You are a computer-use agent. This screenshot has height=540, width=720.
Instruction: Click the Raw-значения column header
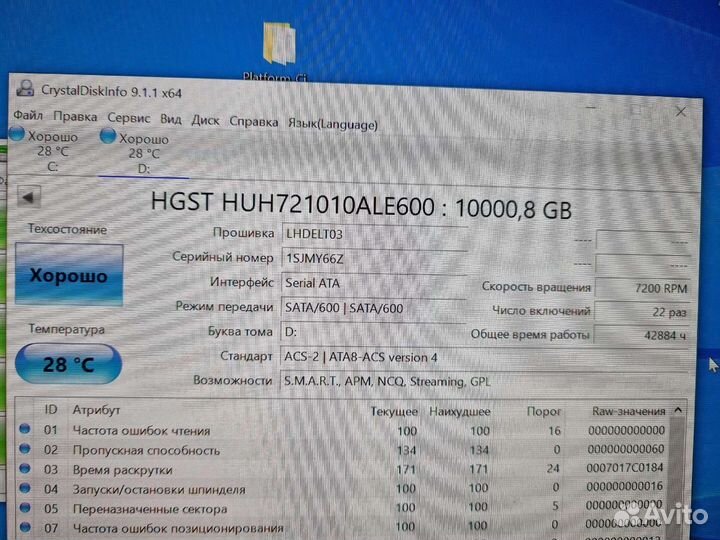click(629, 411)
